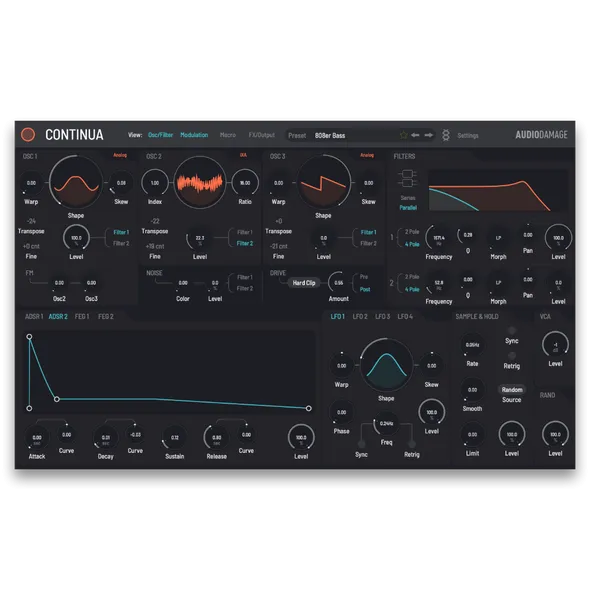590x590 pixels.
Task: Click envelope end node at right of graph
Action: coord(309,408)
